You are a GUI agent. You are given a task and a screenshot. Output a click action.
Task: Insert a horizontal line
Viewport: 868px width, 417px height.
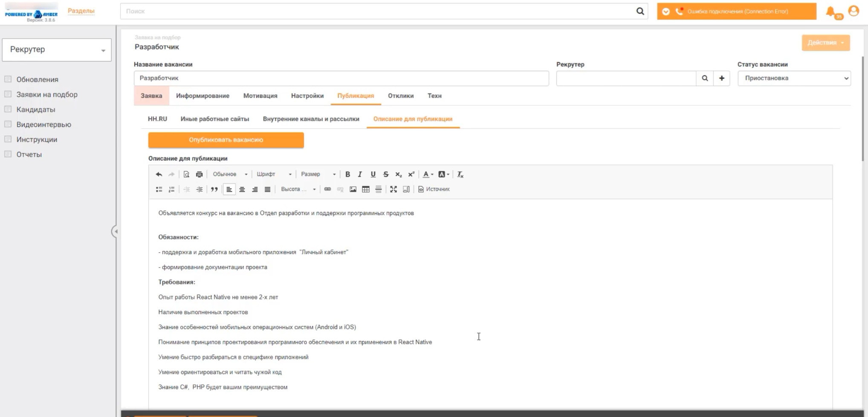[x=379, y=189]
